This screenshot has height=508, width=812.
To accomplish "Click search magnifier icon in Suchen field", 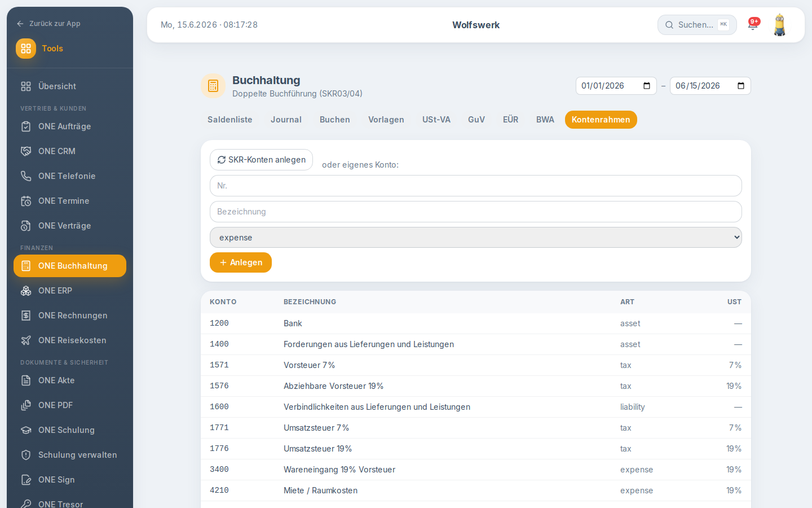I will coord(669,25).
